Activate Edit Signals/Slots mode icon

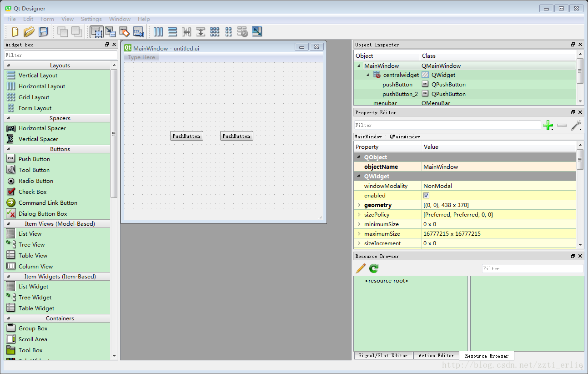(x=110, y=32)
